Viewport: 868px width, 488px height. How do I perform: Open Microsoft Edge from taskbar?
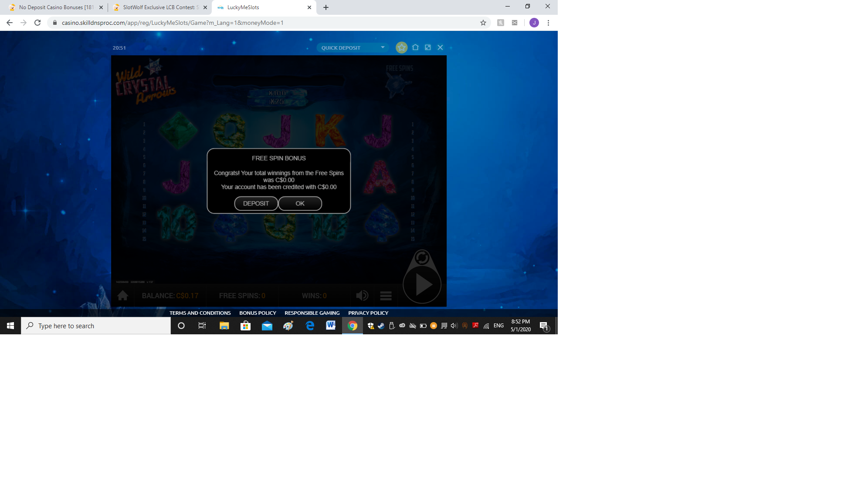click(309, 326)
